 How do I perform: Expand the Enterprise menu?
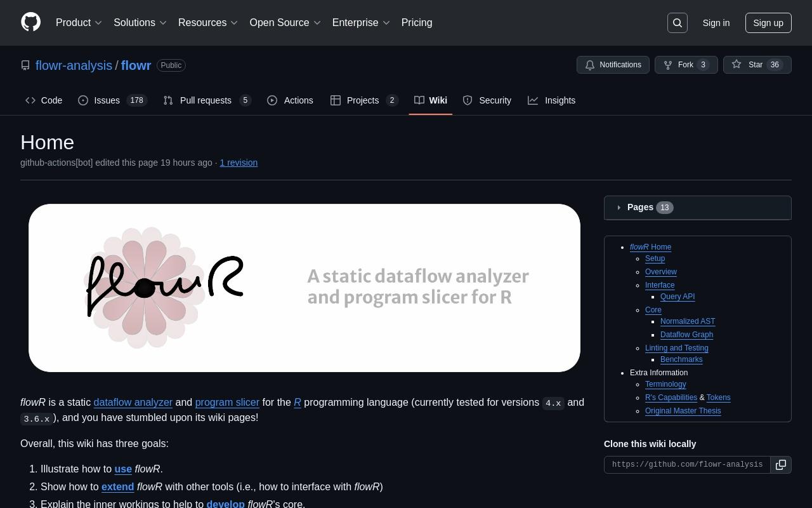click(361, 23)
